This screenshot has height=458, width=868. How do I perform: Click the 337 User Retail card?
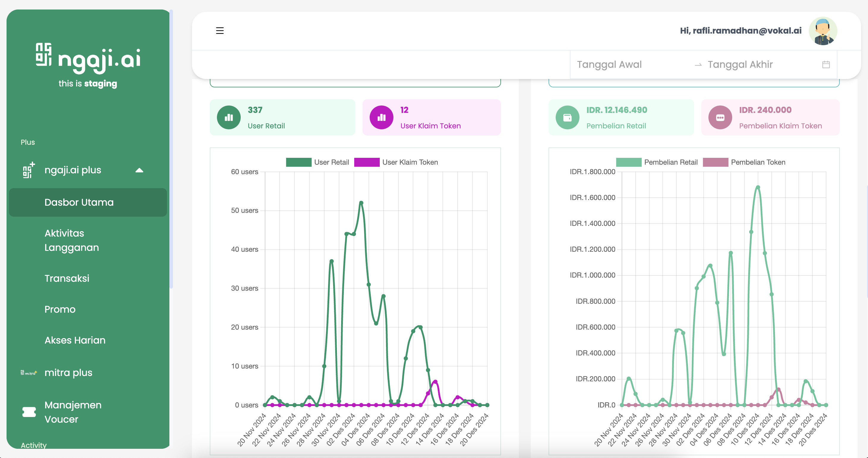pos(282,117)
